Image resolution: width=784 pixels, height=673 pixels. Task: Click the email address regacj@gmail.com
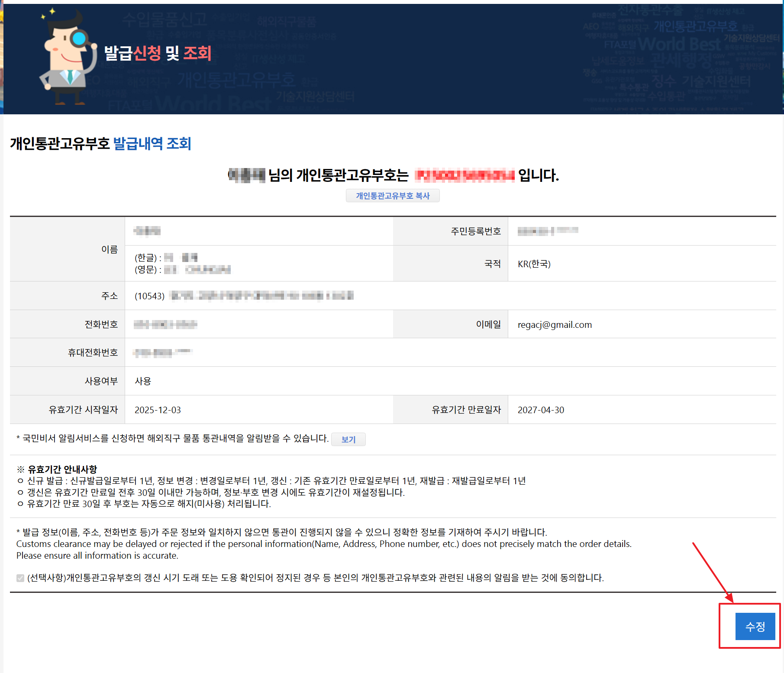(x=555, y=325)
